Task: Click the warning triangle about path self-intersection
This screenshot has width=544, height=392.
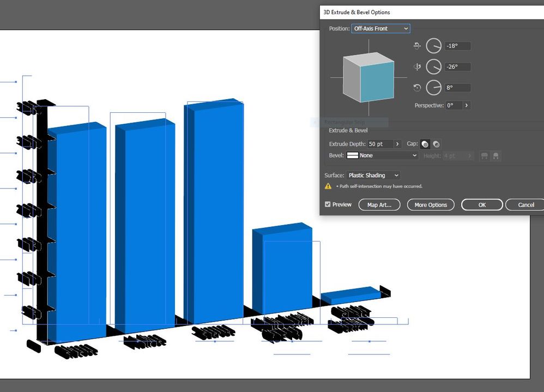Action: 328,186
